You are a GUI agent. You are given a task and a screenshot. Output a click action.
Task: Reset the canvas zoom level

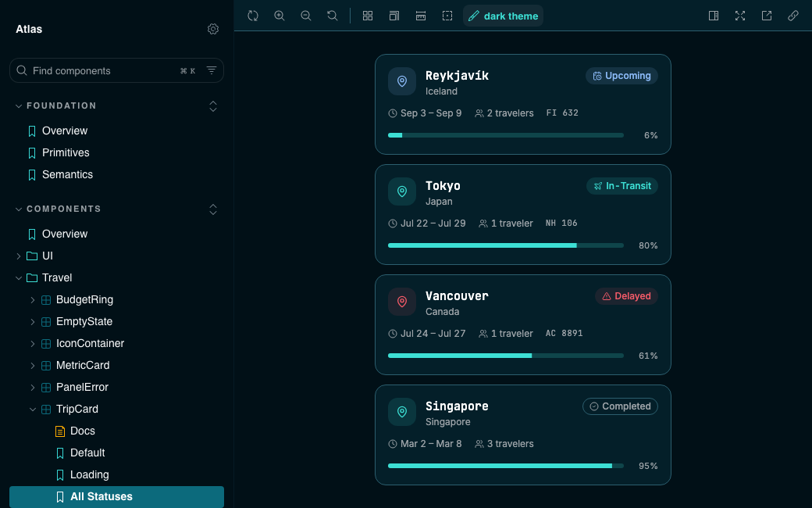pos(333,16)
